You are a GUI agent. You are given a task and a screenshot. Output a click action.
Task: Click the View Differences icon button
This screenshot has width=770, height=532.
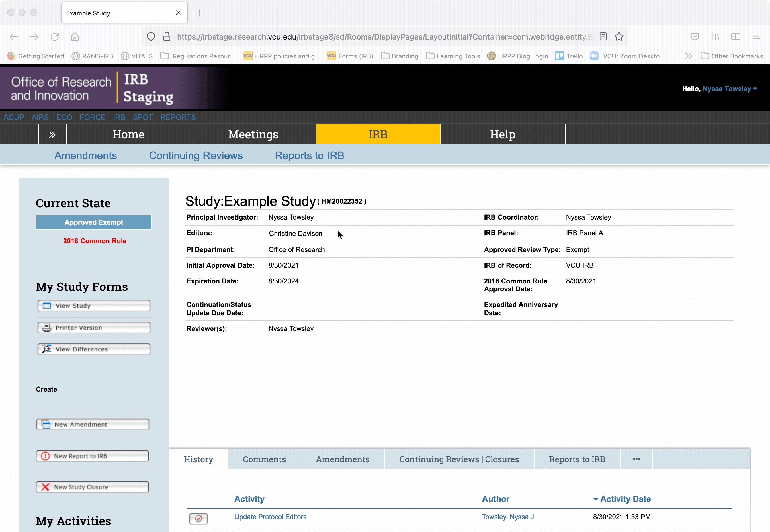[47, 349]
